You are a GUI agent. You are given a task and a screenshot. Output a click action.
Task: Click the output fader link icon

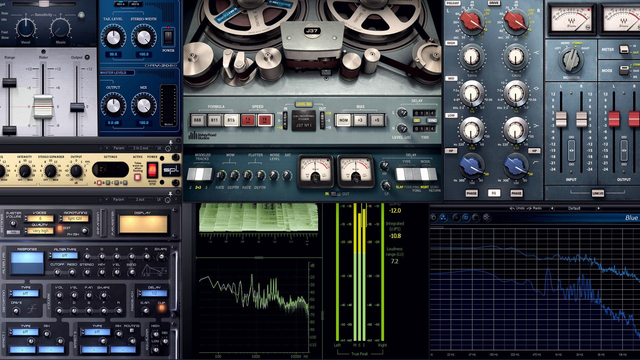tap(624, 150)
